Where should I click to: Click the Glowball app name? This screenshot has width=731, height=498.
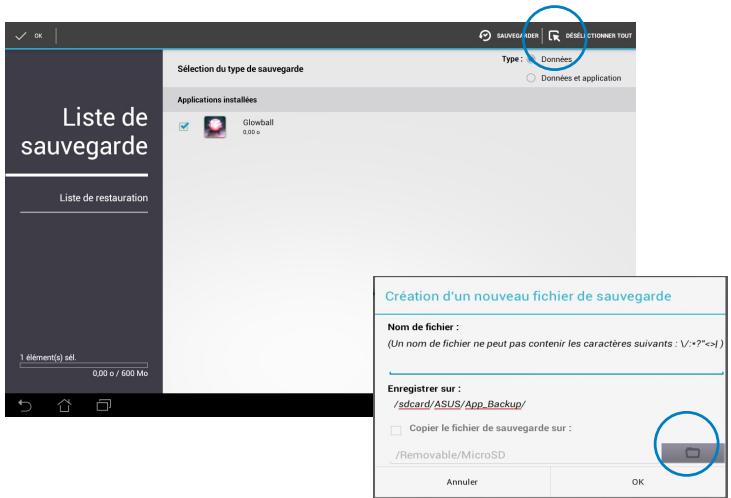pyautogui.click(x=258, y=122)
